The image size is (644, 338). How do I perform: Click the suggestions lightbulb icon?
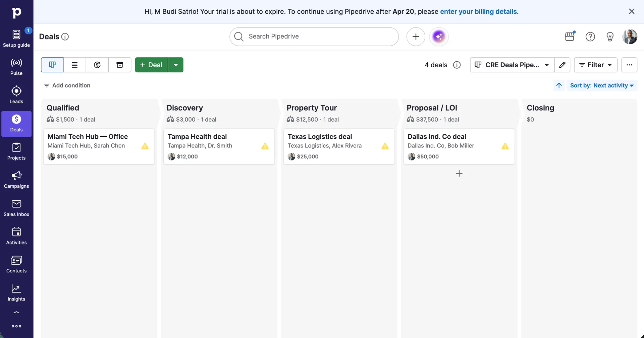click(x=610, y=37)
